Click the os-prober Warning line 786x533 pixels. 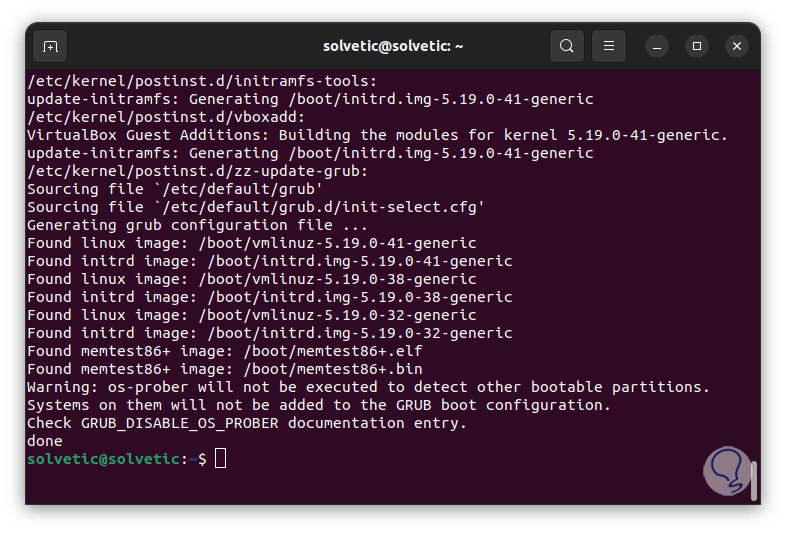368,386
